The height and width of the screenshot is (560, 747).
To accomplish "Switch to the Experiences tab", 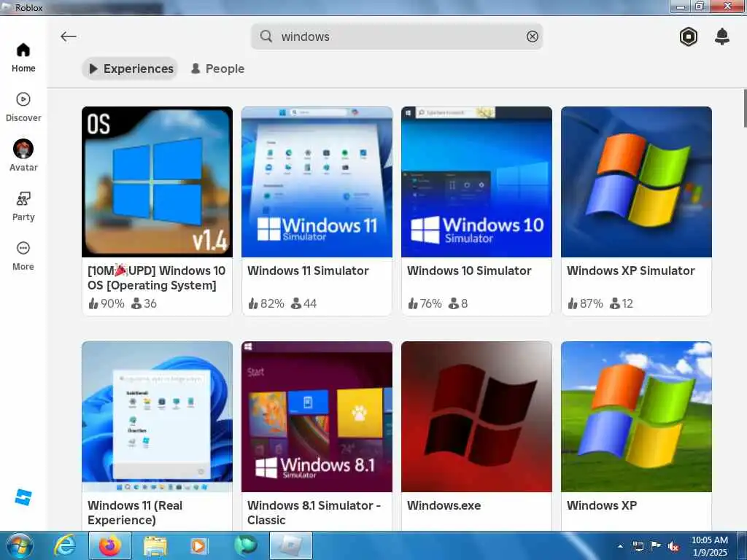I will click(131, 69).
